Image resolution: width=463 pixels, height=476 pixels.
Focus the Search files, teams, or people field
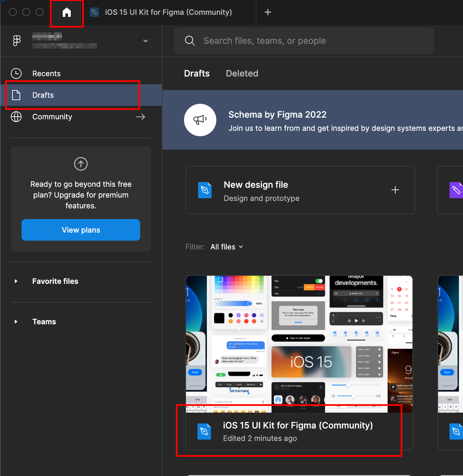304,41
